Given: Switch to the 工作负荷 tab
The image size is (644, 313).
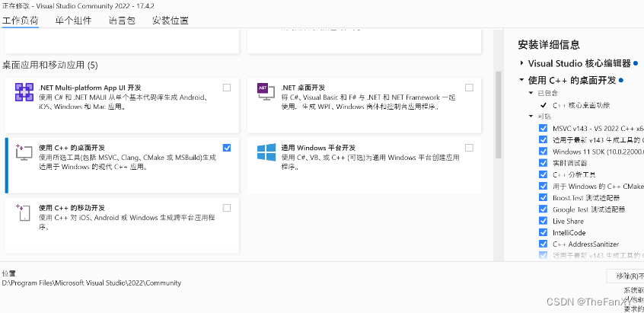Looking at the screenshot, I should tap(20, 21).
